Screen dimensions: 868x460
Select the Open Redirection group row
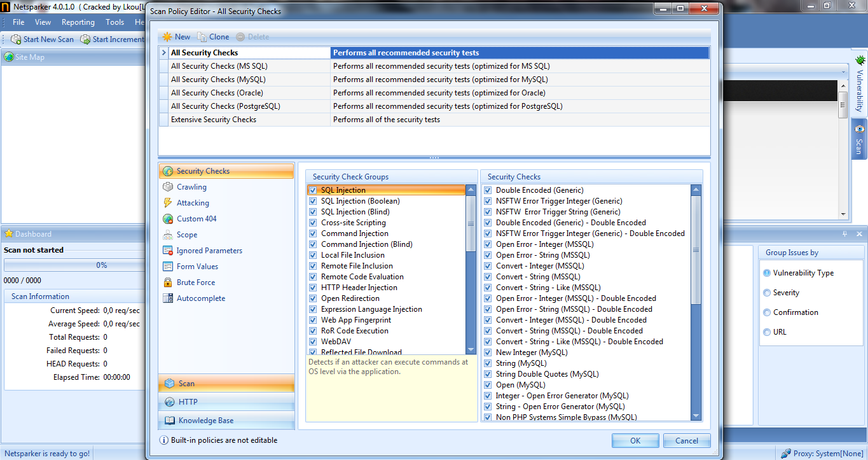coord(387,298)
